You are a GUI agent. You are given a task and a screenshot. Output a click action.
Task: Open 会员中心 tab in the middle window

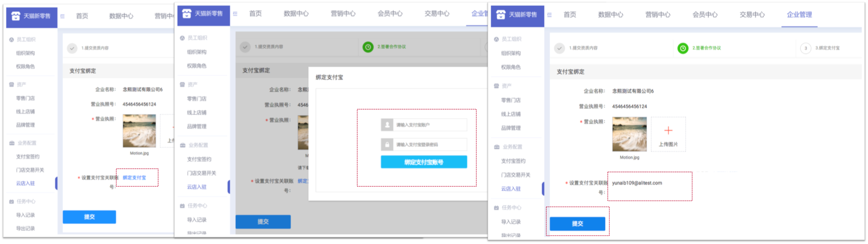(390, 13)
